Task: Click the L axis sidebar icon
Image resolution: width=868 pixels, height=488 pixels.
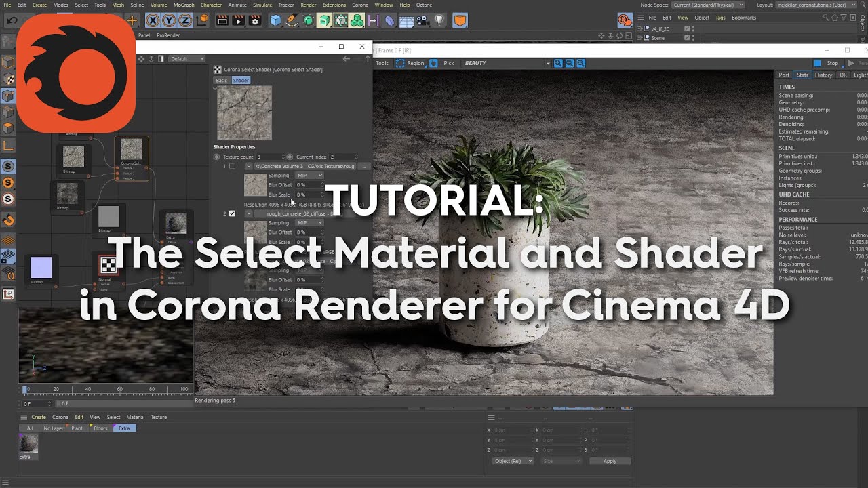Action: click(x=8, y=145)
